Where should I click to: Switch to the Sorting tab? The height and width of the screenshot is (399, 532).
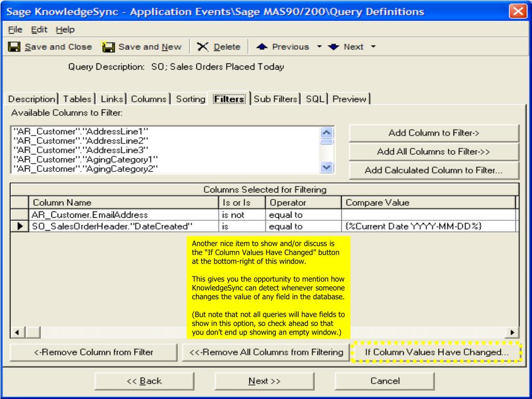(x=190, y=99)
